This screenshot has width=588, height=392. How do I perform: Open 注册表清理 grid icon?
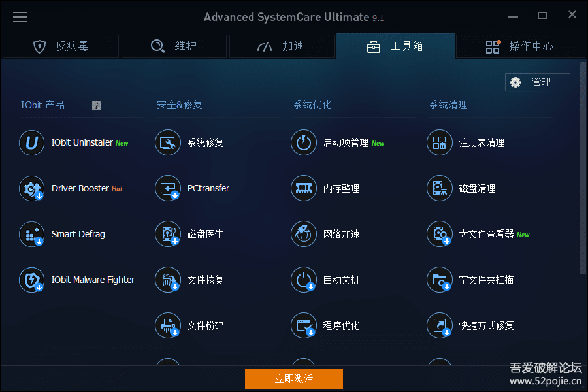pyautogui.click(x=440, y=142)
